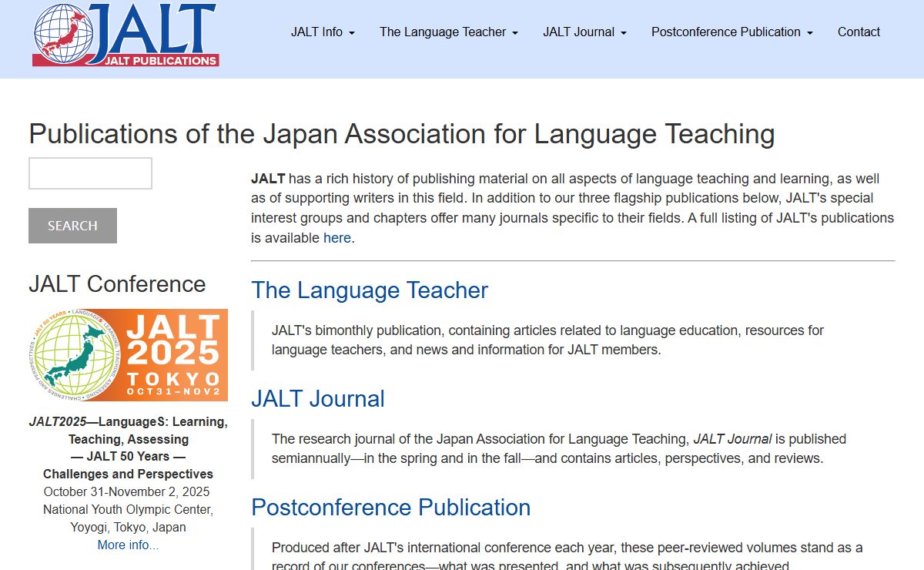Image resolution: width=924 pixels, height=570 pixels.
Task: Click the JALT Publications logo
Action: coord(126,34)
